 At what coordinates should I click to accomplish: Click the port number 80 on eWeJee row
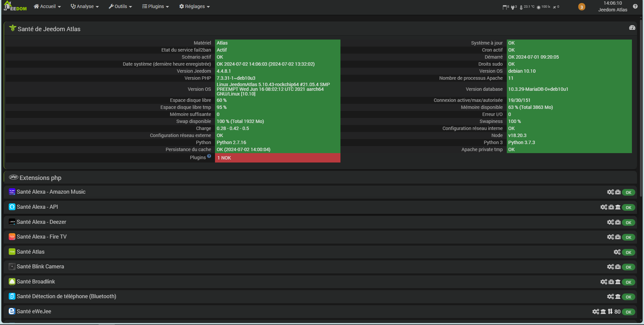[618, 312]
